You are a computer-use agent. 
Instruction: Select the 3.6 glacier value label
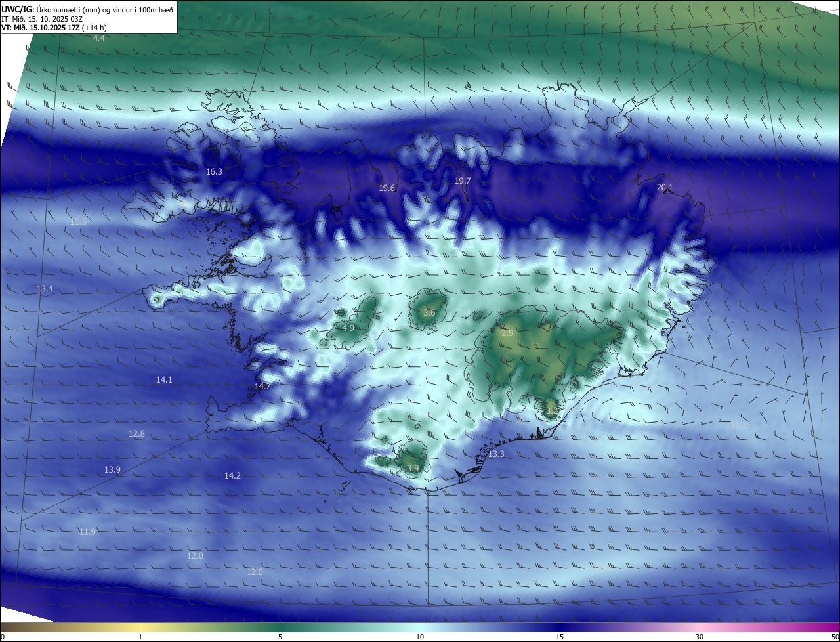click(429, 313)
